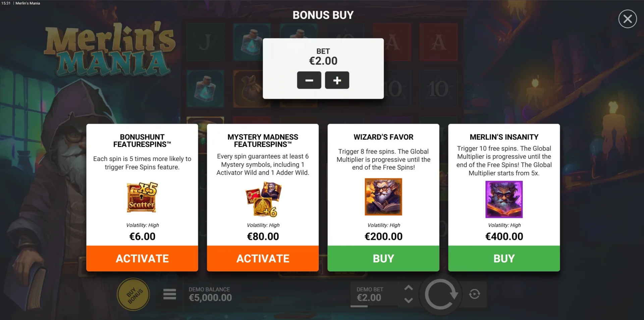This screenshot has height=320, width=644.
Task: Increase bet with plus button
Action: (x=337, y=80)
